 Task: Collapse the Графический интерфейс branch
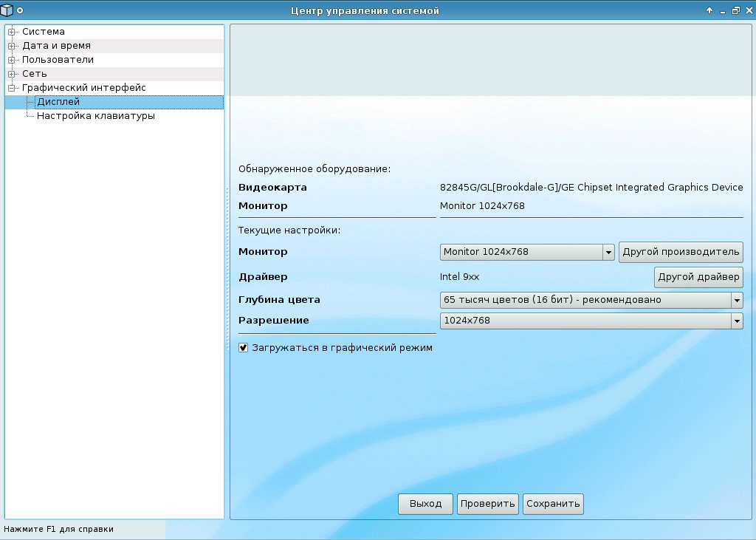(x=10, y=87)
